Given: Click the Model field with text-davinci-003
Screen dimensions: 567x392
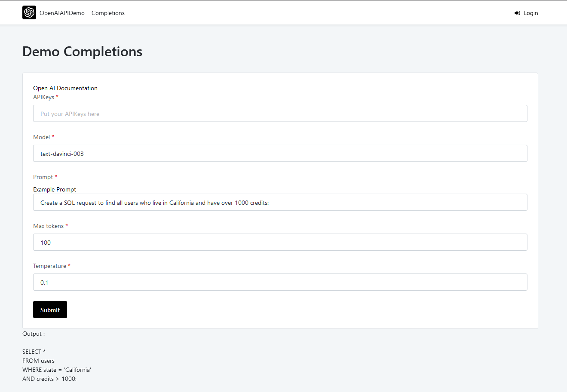Looking at the screenshot, I should (x=280, y=153).
